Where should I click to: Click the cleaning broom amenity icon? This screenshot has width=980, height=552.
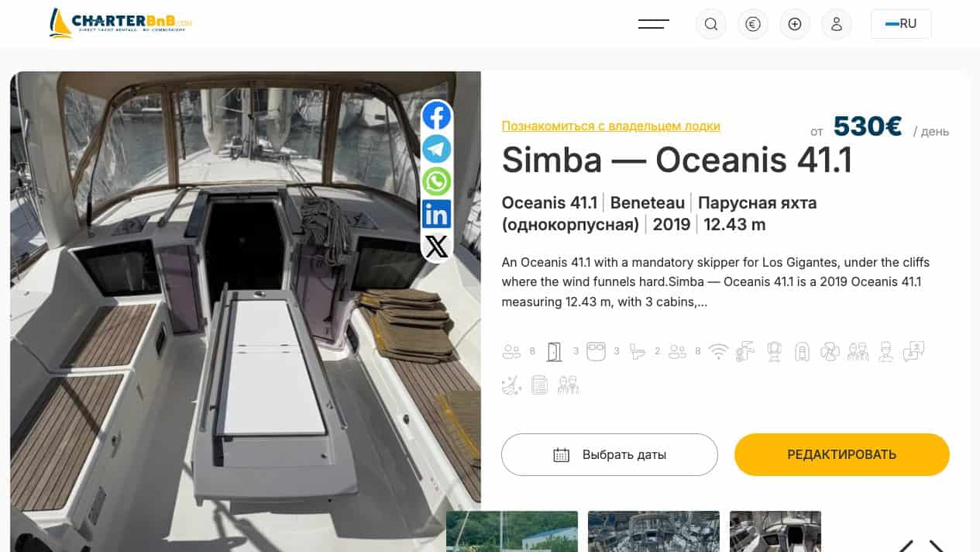tap(511, 385)
